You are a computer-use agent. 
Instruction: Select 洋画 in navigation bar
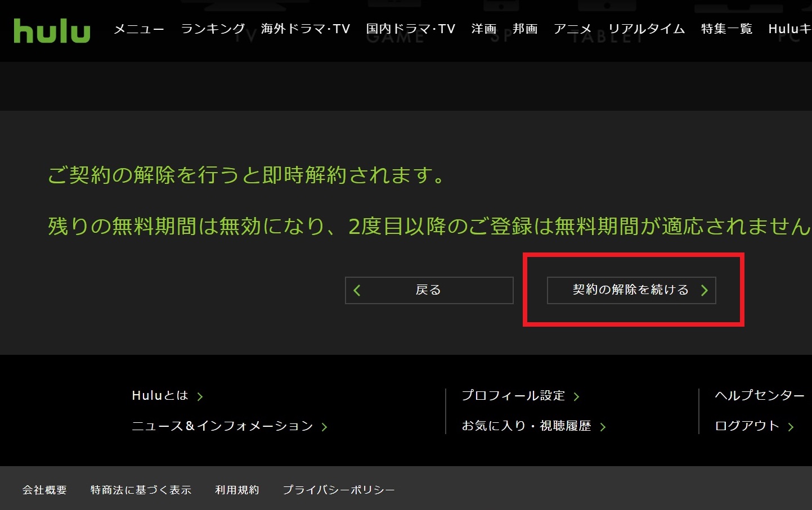(483, 29)
